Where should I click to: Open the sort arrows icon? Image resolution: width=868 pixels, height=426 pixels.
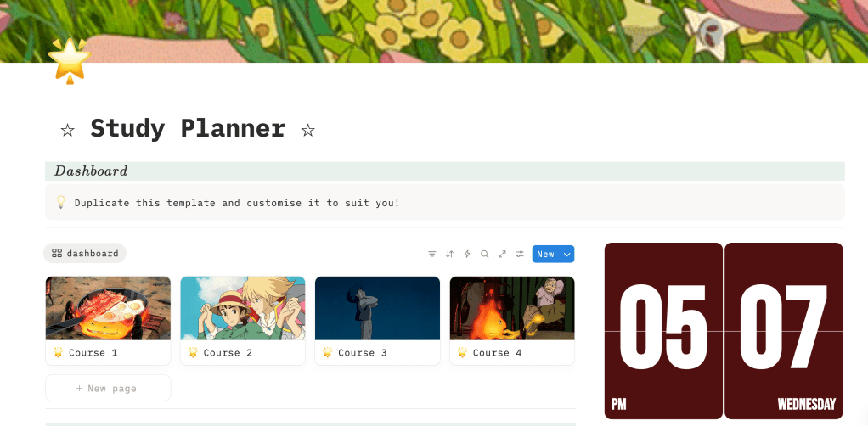449,254
